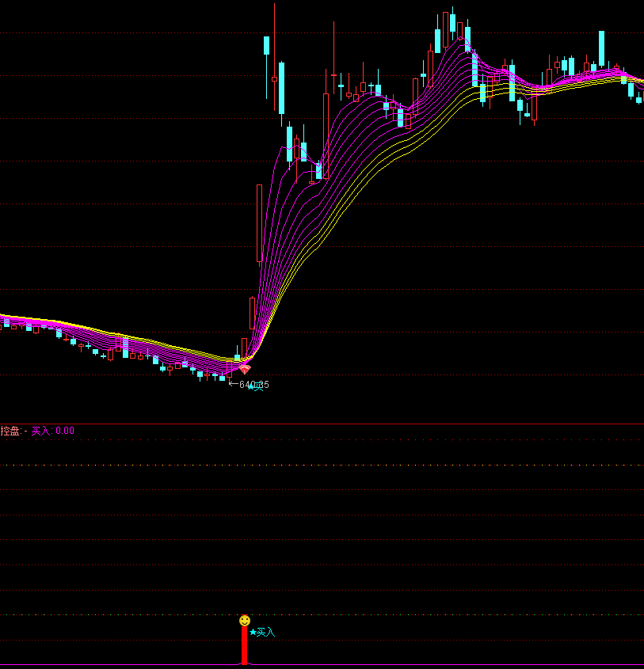Click the magenta 买入: 0.00 indicator value
The image size is (644, 669).
[x=53, y=431]
